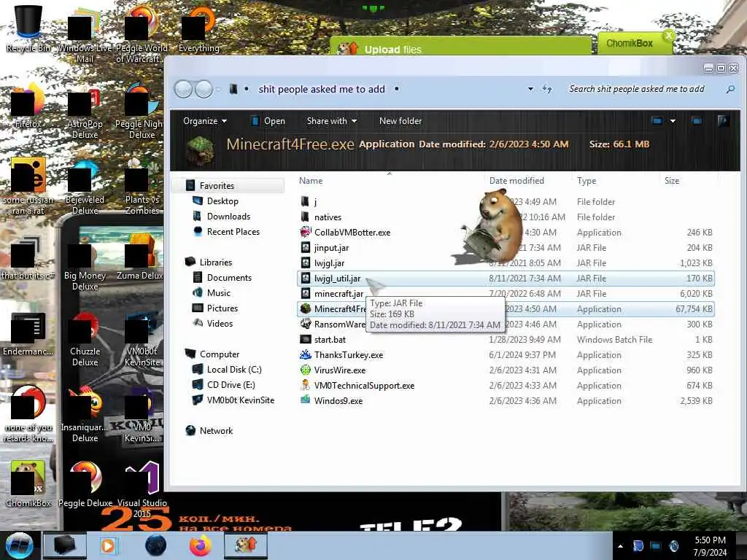Open Windows Live Mail desktop icon
Viewport: 747px width, 560px height.
85,34
